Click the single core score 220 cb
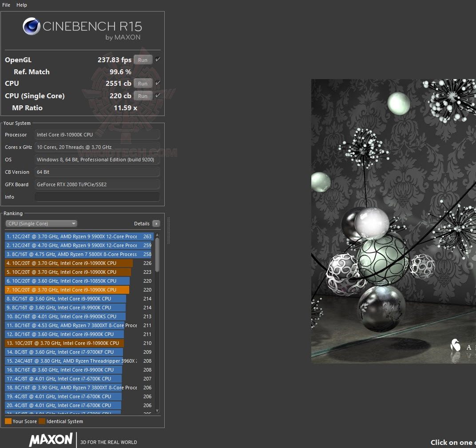This screenshot has height=448, width=476. click(120, 96)
